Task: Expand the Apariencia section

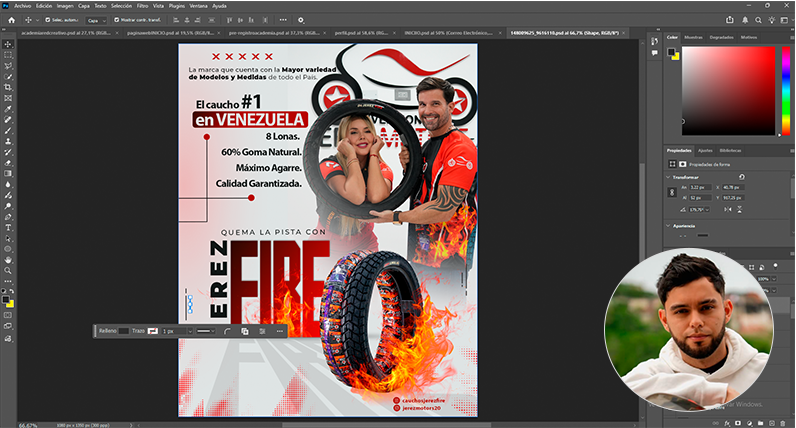Action: coord(668,226)
